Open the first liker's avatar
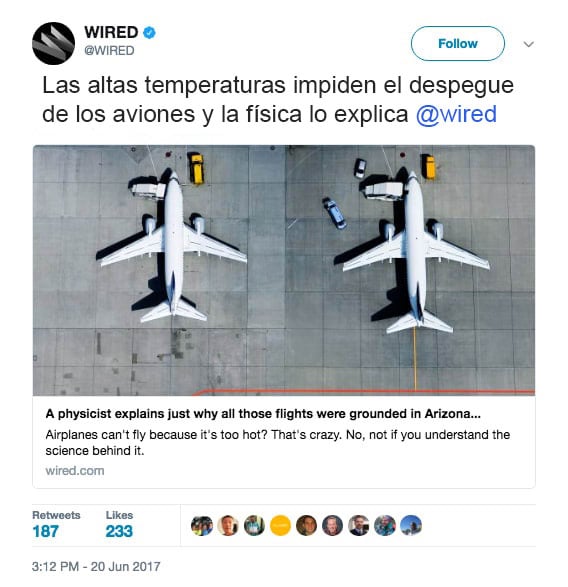The height and width of the screenshot is (587, 568). pyautogui.click(x=202, y=525)
